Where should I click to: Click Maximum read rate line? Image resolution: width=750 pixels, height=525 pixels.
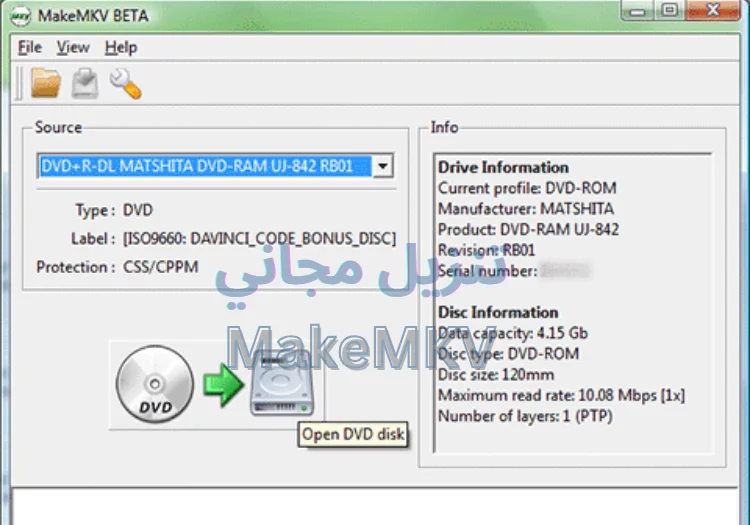pos(562,395)
